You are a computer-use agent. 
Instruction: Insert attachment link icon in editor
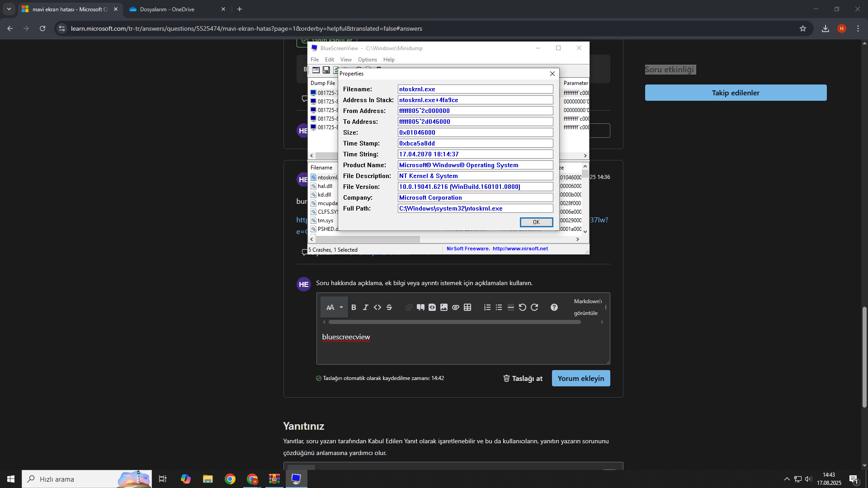[456, 307]
